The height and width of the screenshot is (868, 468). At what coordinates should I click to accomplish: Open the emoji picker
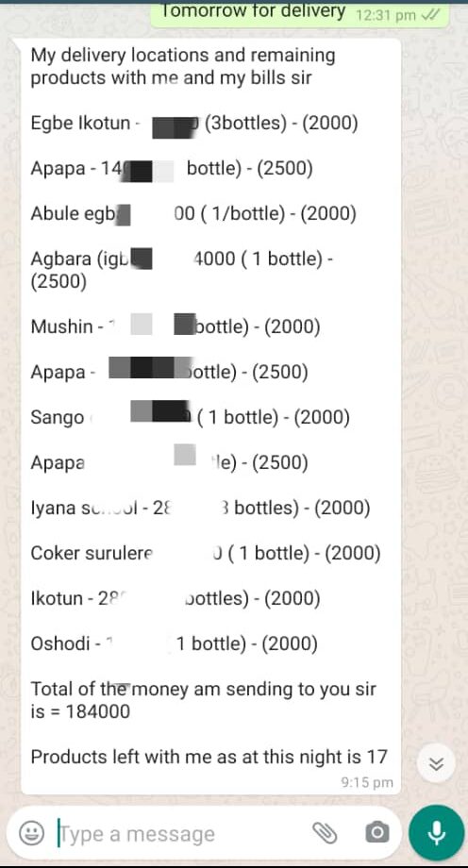click(31, 832)
